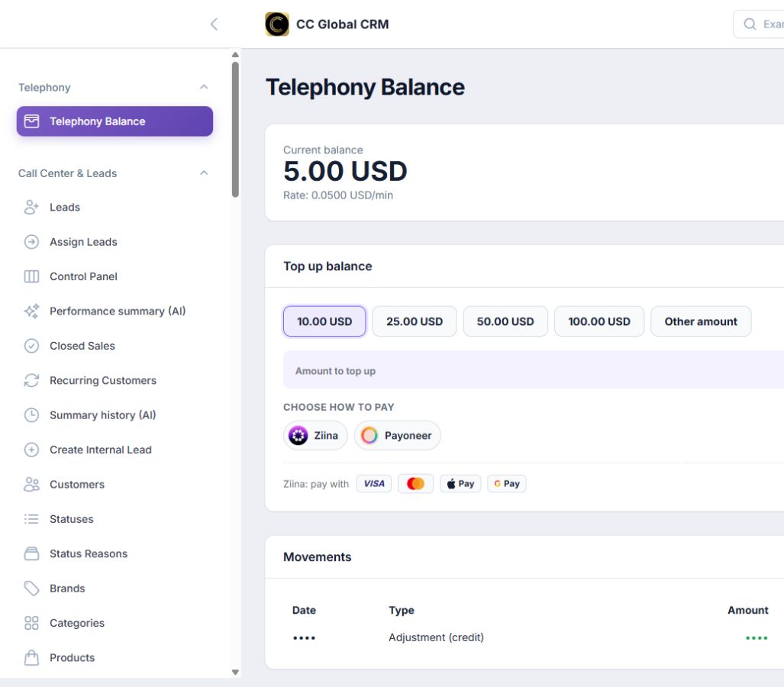Image resolution: width=784 pixels, height=687 pixels.
Task: Collapse the sidebar with the back chevron
Action: (x=214, y=24)
